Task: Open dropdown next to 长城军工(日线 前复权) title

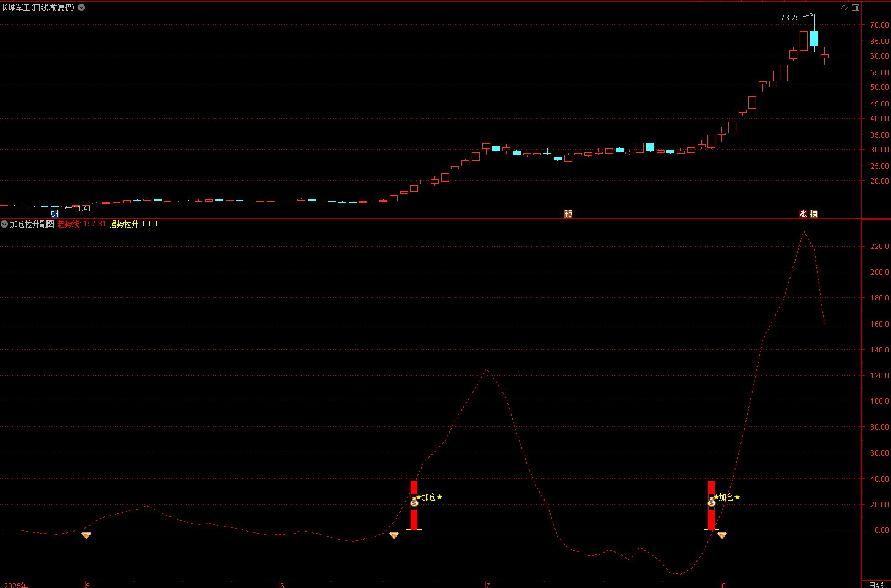Action: pos(81,7)
